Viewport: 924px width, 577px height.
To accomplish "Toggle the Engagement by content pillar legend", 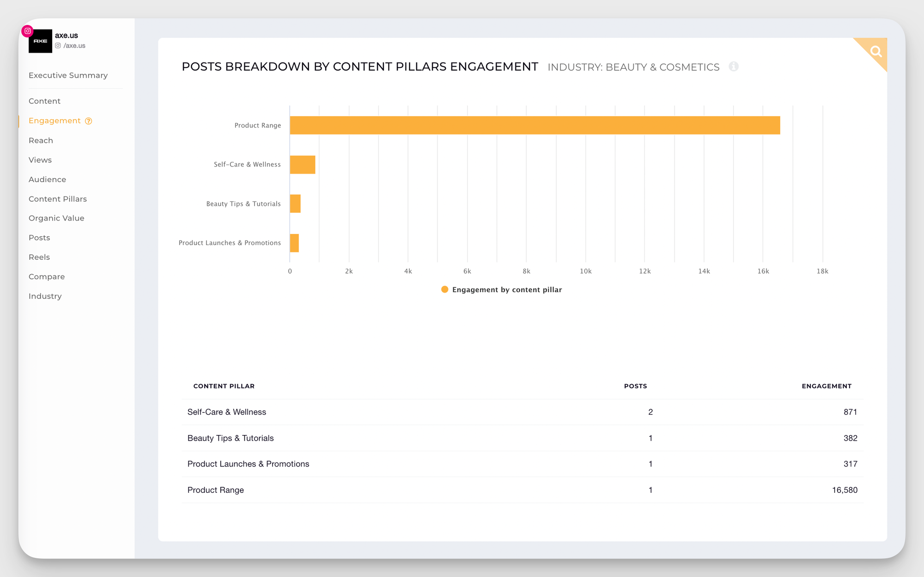I will 507,289.
